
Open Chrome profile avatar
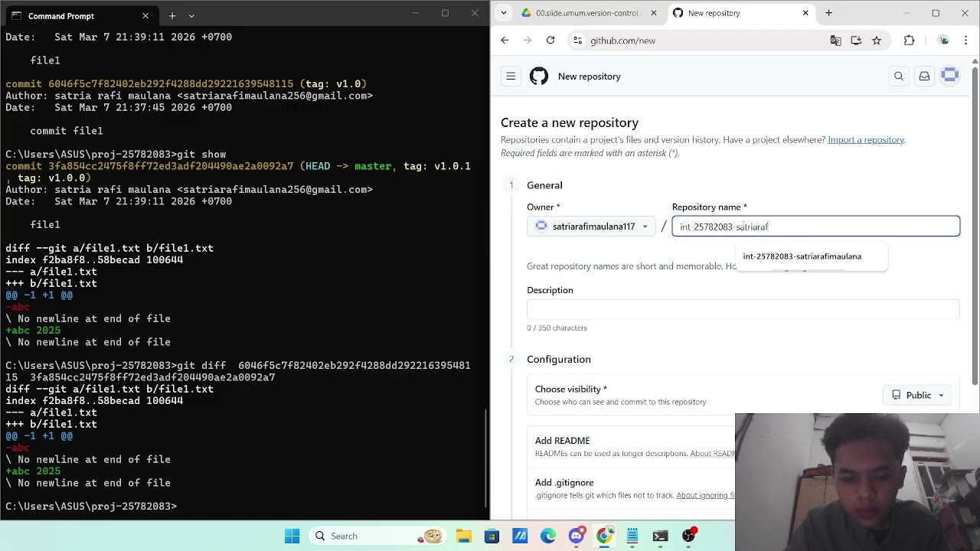944,41
